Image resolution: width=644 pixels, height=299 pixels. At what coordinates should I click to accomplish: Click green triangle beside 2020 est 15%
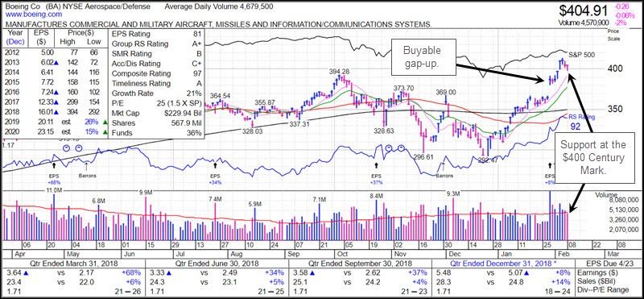point(105,132)
